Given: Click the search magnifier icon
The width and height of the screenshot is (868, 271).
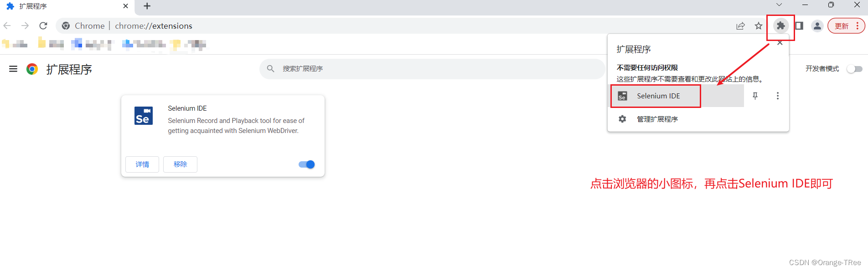Looking at the screenshot, I should 271,69.
